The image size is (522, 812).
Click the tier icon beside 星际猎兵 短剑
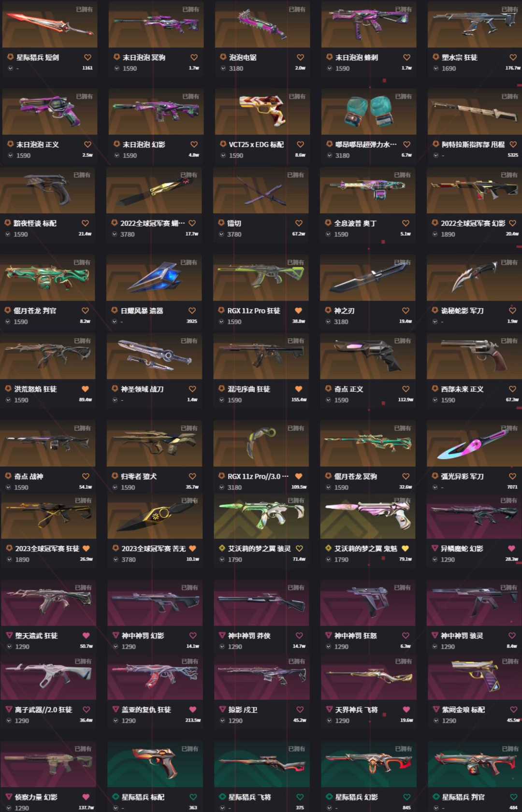tap(10, 57)
